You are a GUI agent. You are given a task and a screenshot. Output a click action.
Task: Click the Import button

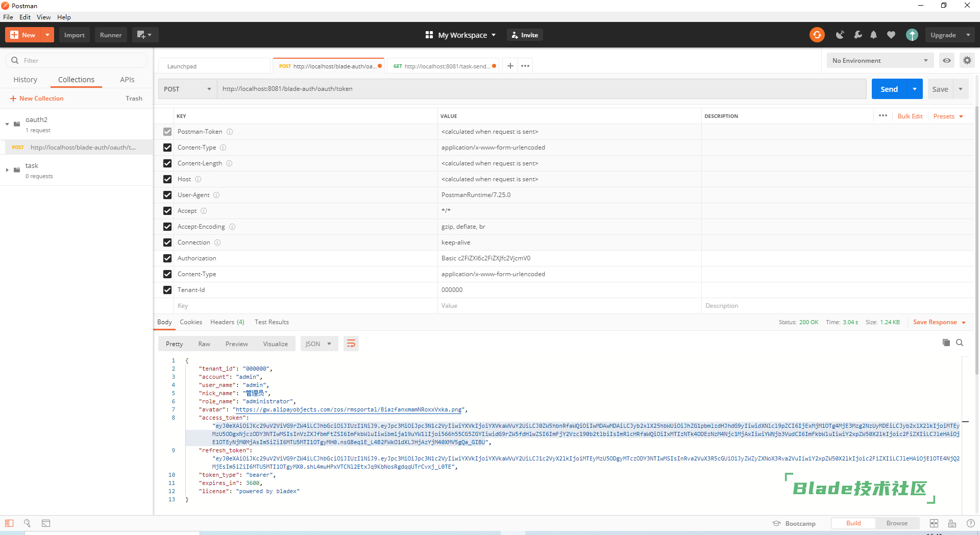75,35
